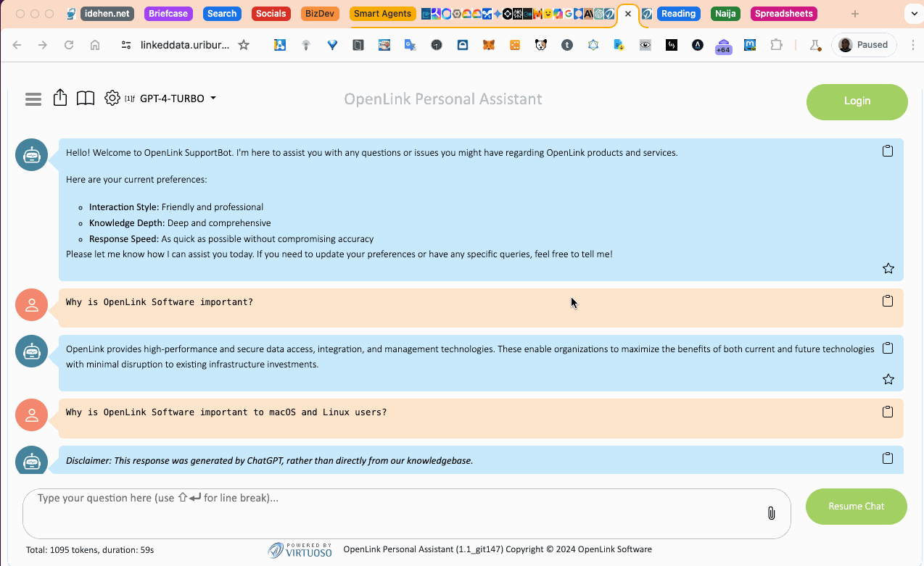Select the "Total: 1095 tokens, duration: 59s" status text

click(x=90, y=550)
